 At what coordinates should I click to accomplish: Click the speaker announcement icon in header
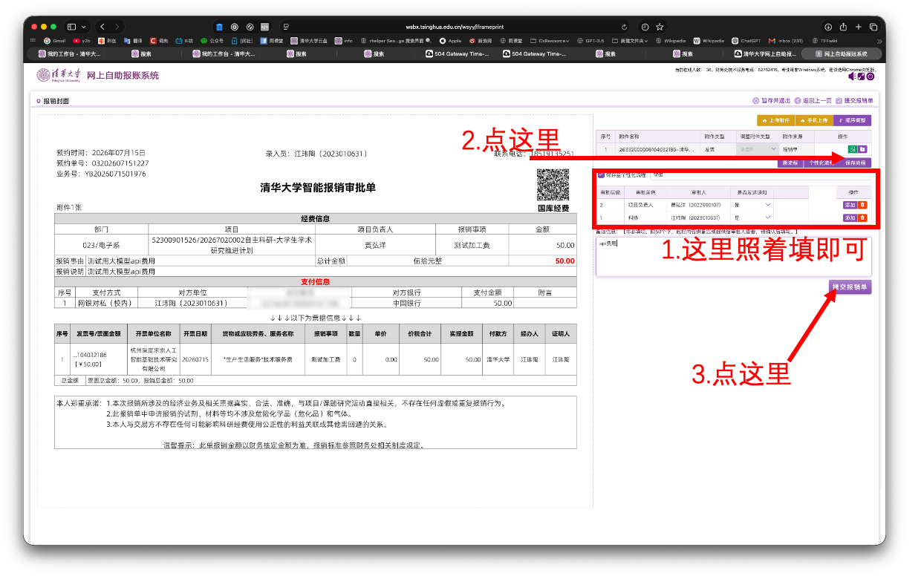point(851,76)
